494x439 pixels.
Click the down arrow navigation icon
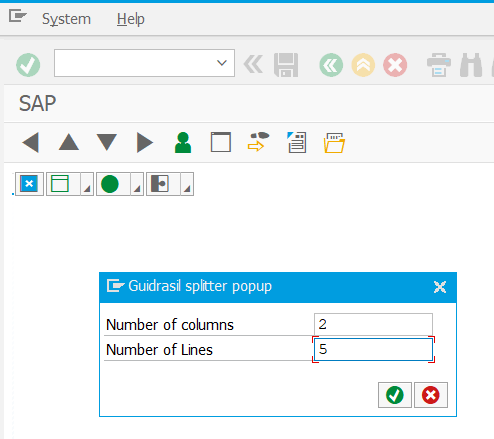(x=107, y=142)
